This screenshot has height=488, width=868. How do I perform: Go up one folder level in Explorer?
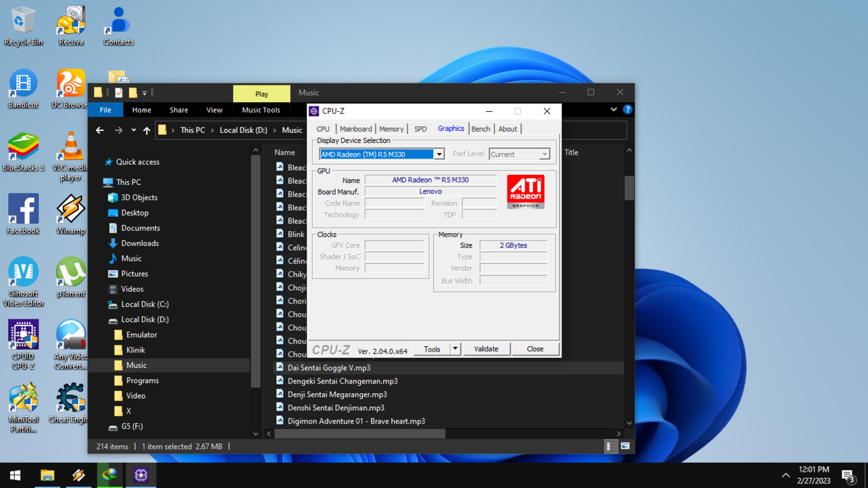[x=146, y=130]
